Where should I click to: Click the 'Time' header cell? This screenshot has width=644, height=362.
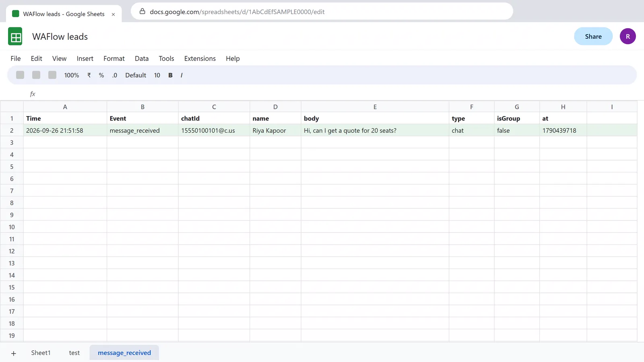(65, 118)
